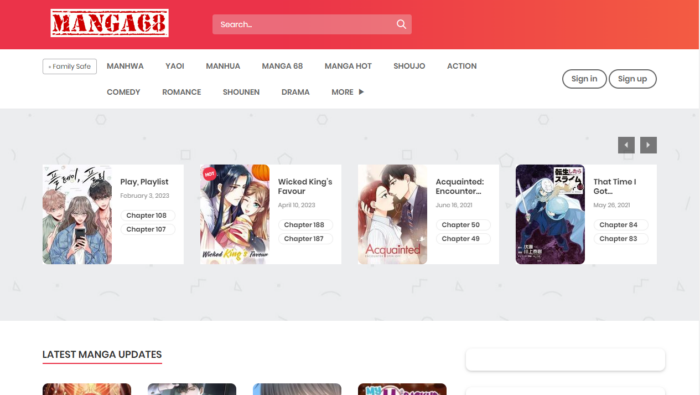Open the Manga68 logo home link
This screenshot has width=700, height=395.
(x=109, y=23)
